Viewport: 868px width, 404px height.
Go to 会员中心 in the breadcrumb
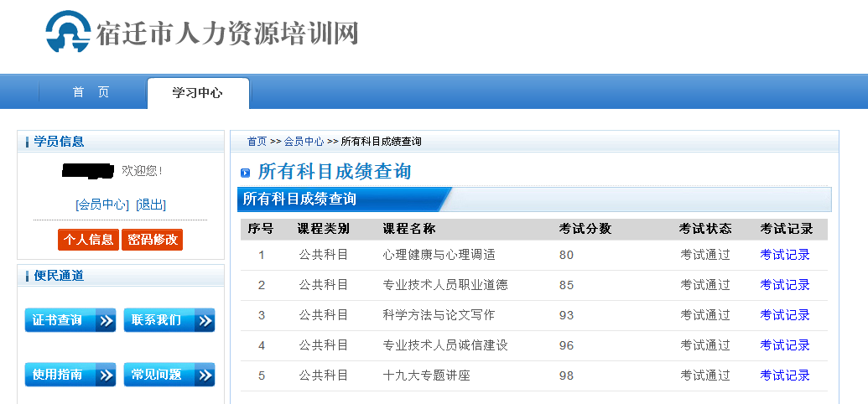(x=304, y=142)
